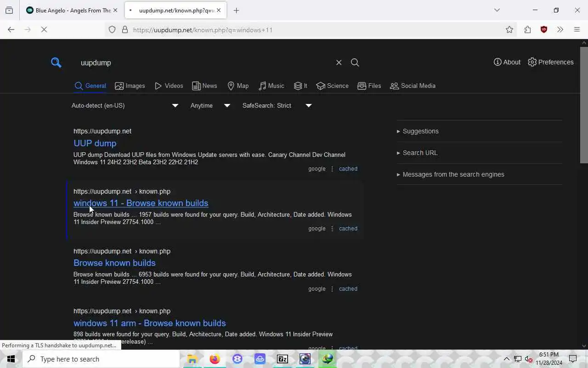The width and height of the screenshot is (588, 368).
Task: Switch to Images category
Action: point(130,86)
